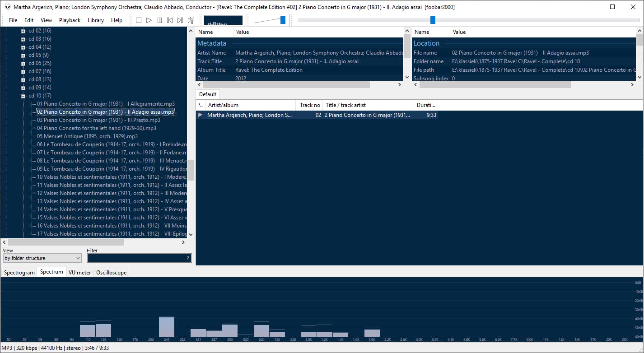Select the playing Martha Argerich playlist row
644x353 pixels.
[317, 115]
